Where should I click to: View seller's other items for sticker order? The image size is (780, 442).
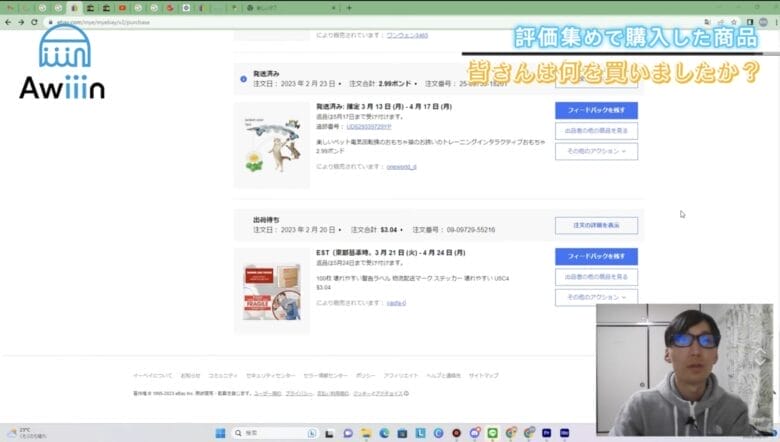click(x=596, y=277)
